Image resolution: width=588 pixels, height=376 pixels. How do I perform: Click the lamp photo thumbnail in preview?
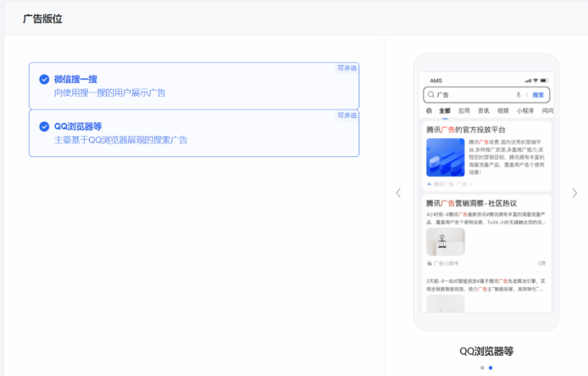[445, 242]
